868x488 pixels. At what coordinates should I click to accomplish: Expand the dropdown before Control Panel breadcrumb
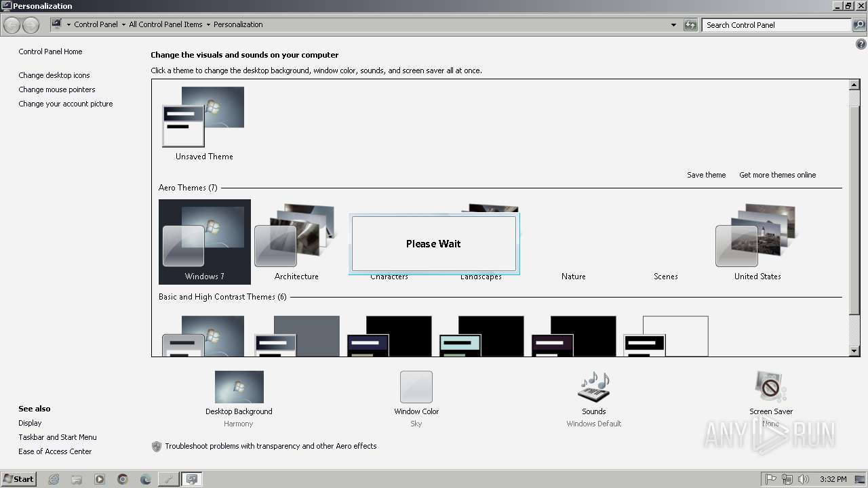[x=68, y=25]
